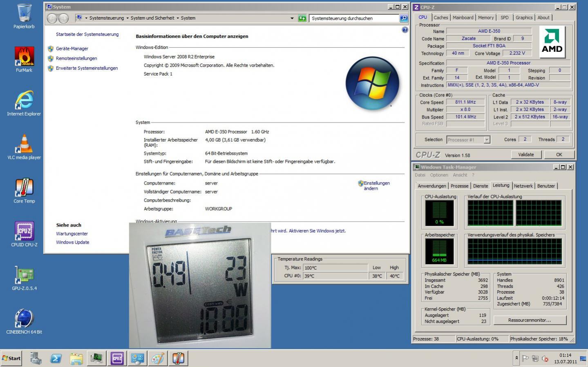Image resolution: width=588 pixels, height=367 pixels.
Task: Open Optionen menu in Task Manager
Action: [x=439, y=175]
